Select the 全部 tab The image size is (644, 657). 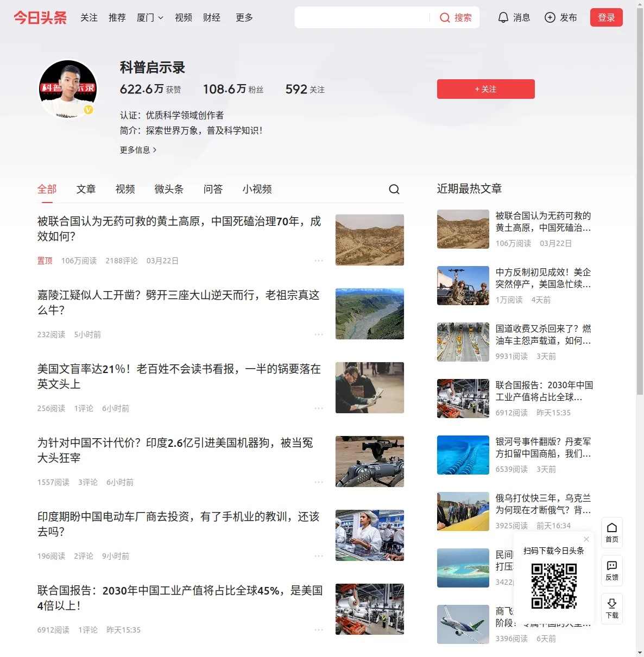point(47,189)
